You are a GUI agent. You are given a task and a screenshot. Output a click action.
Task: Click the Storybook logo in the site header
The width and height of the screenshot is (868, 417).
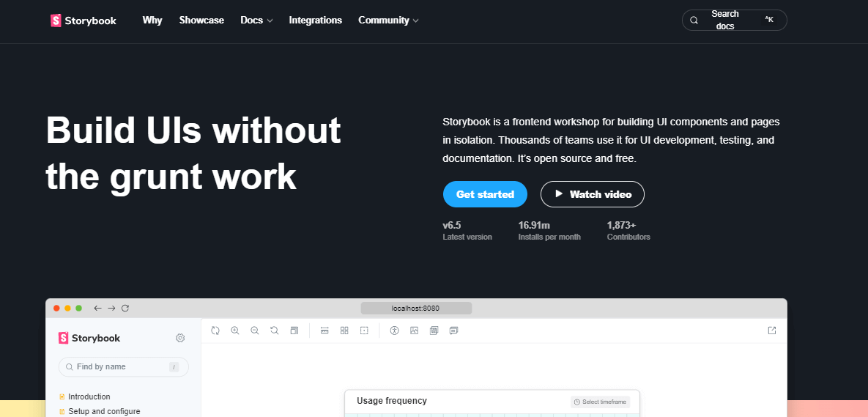coord(84,21)
